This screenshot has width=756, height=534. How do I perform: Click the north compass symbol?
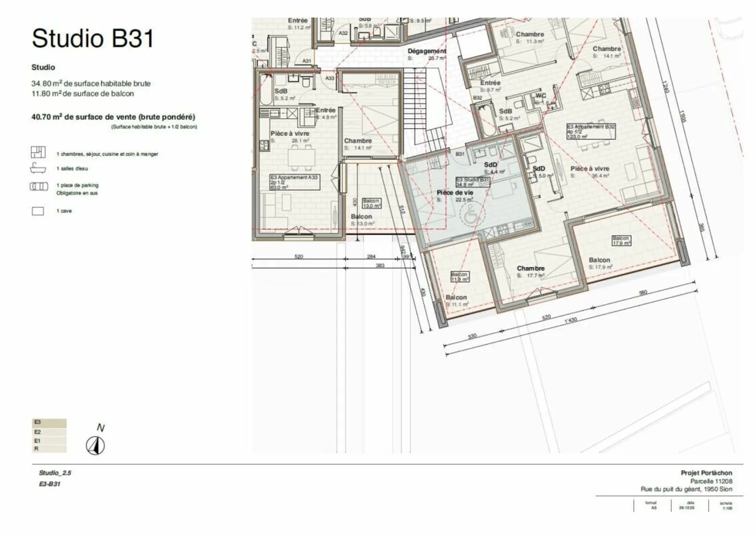pos(96,444)
